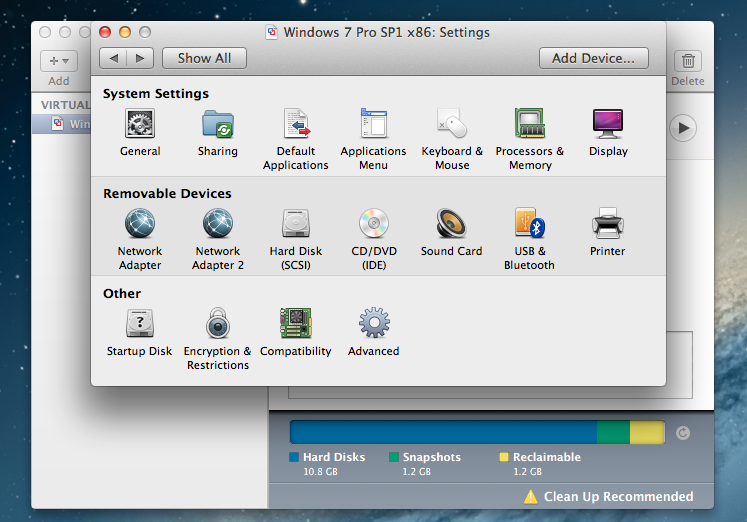Open the Sharing settings icon
Screen dimensions: 747x522
217,125
